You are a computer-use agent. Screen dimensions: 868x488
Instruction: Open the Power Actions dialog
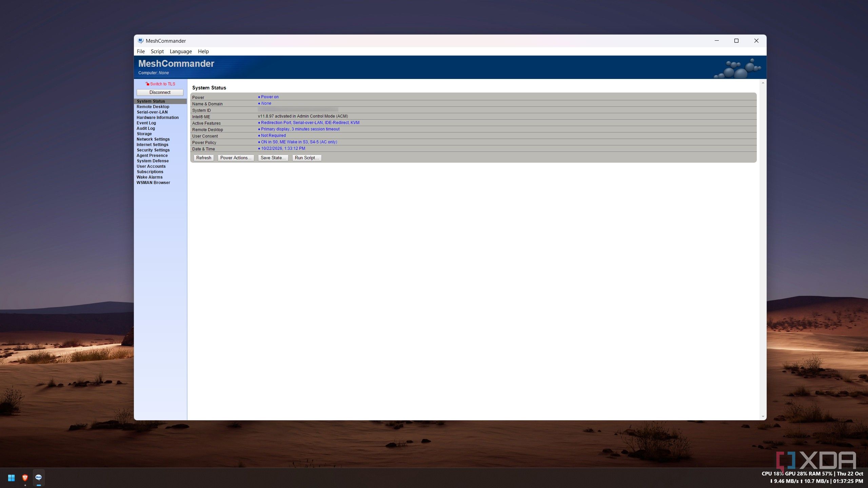click(x=236, y=158)
